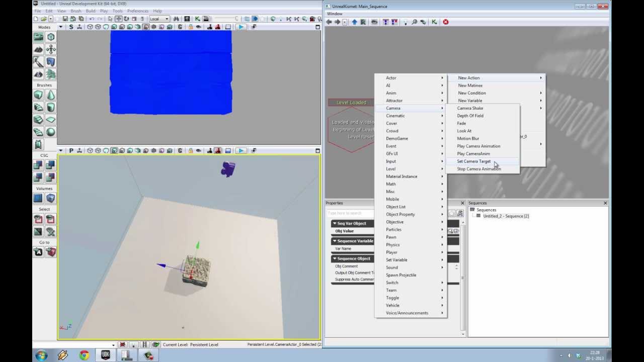Click Add Special Brush icon under Volumes
The width and height of the screenshot is (644, 362).
38,198
